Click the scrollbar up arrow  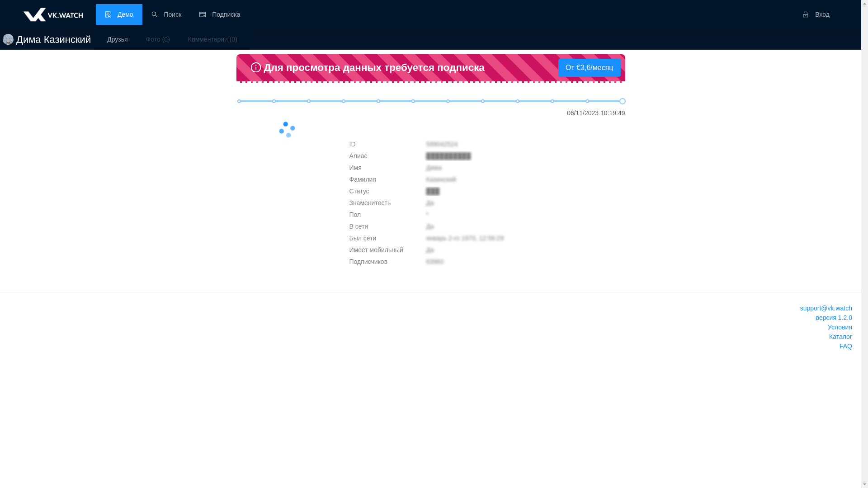(x=864, y=4)
